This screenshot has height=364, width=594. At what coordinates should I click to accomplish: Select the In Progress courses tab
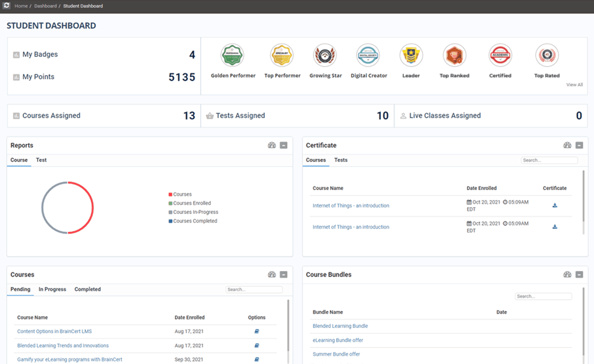52,289
